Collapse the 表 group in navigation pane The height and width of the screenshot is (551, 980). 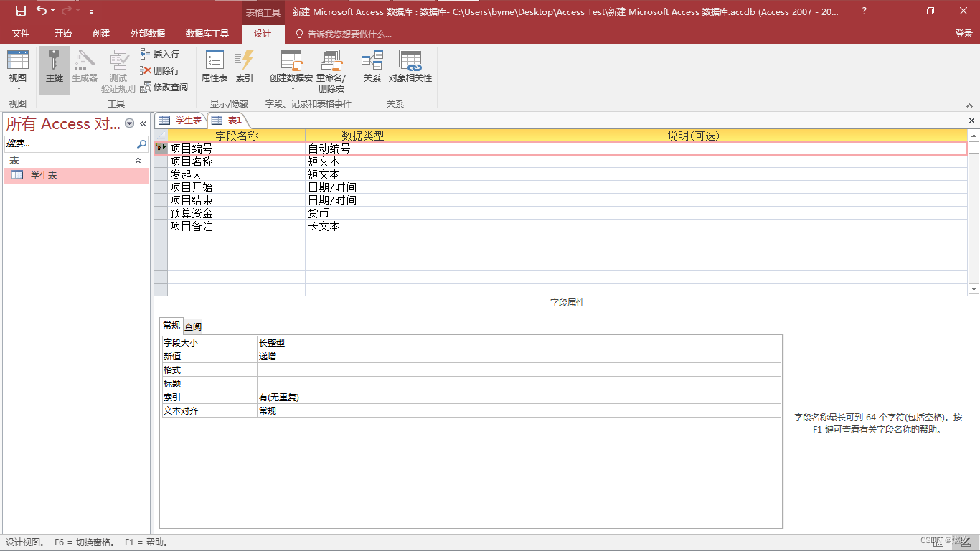[138, 161]
